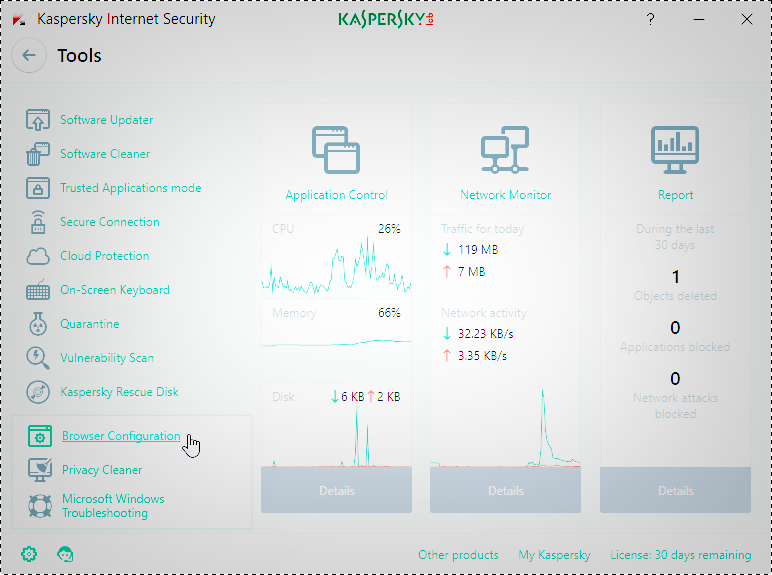Open the Browser Configuration link

pyautogui.click(x=121, y=436)
